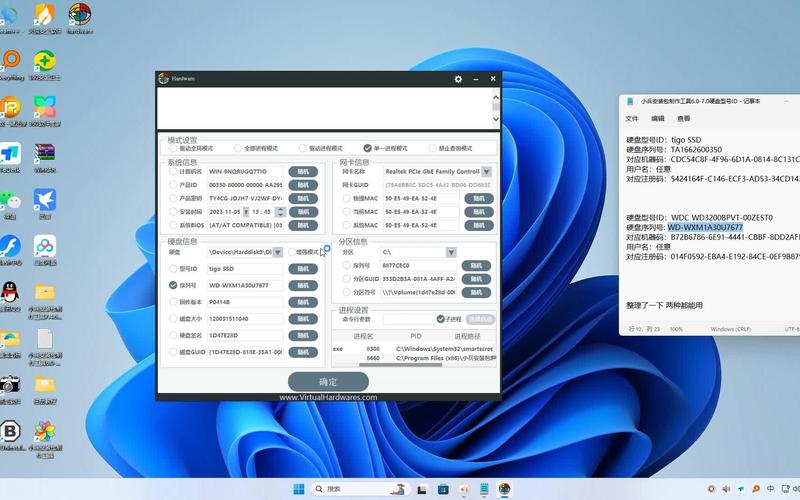Open the blue bird Xunlei desktop icon
This screenshot has height=500, width=800.
(45, 204)
